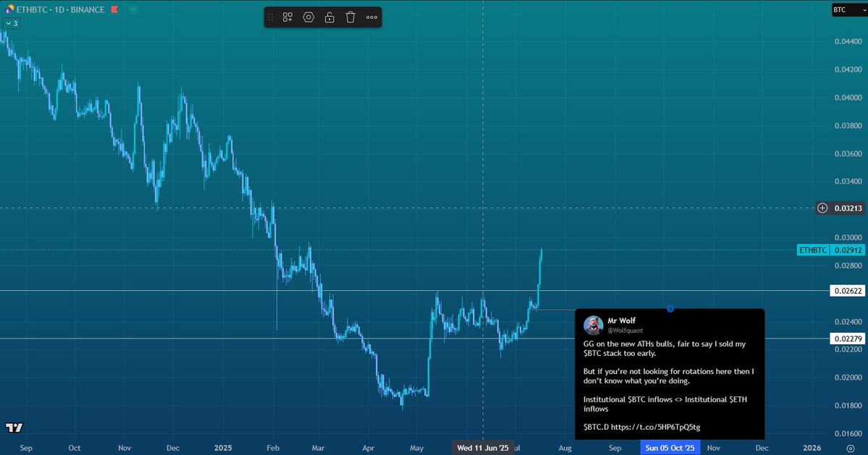Image resolution: width=868 pixels, height=455 pixels.
Task: Select the horizontal line label 0.02279
Action: (848, 339)
